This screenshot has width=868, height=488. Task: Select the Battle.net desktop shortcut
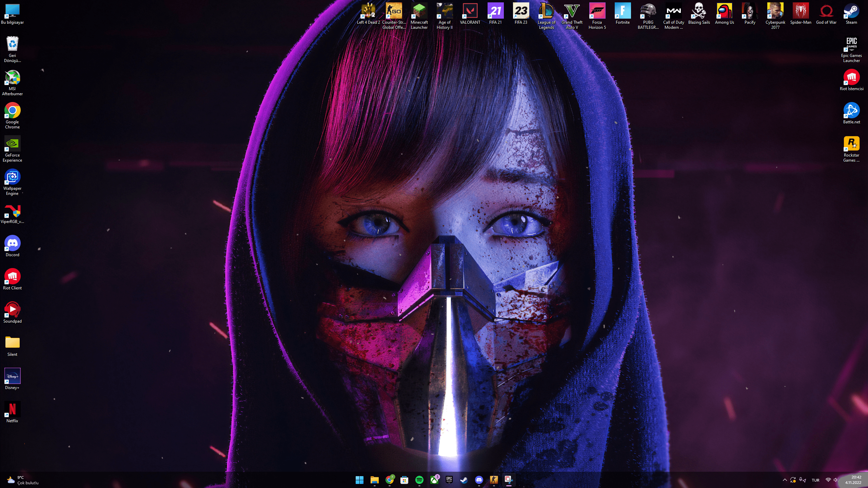(x=851, y=113)
